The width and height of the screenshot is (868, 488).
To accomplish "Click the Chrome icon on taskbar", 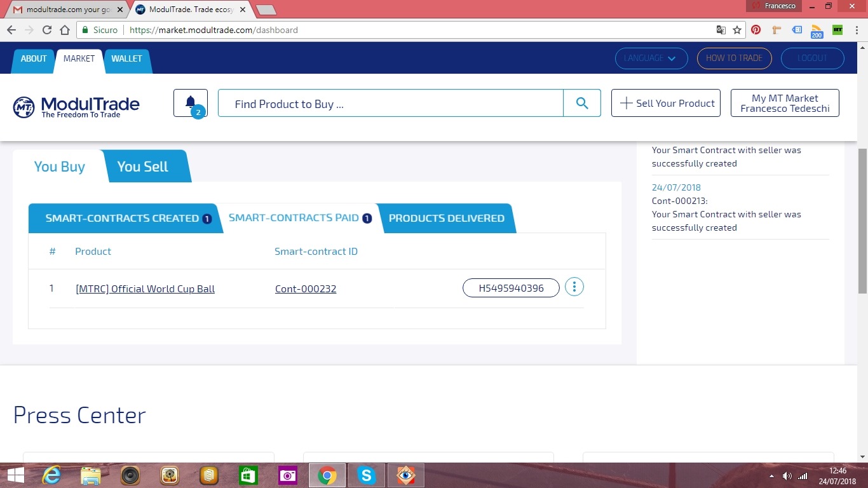I will (x=327, y=475).
